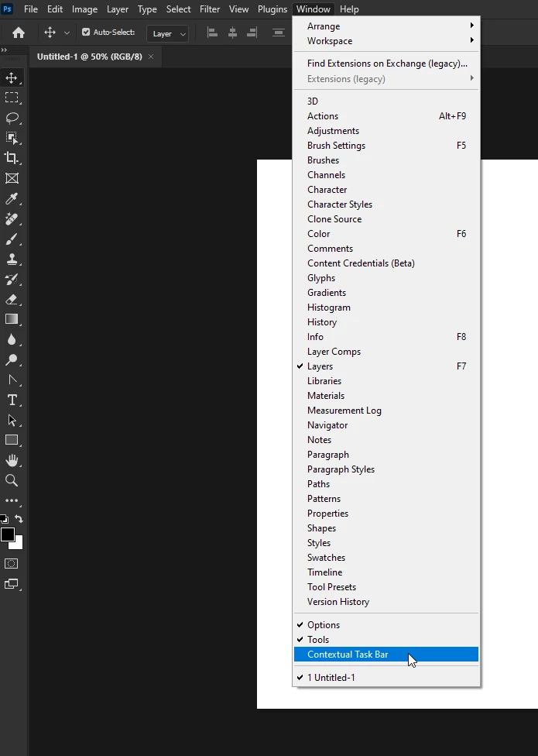The width and height of the screenshot is (538, 756).
Task: Click the background color swatch
Action: coord(19,545)
